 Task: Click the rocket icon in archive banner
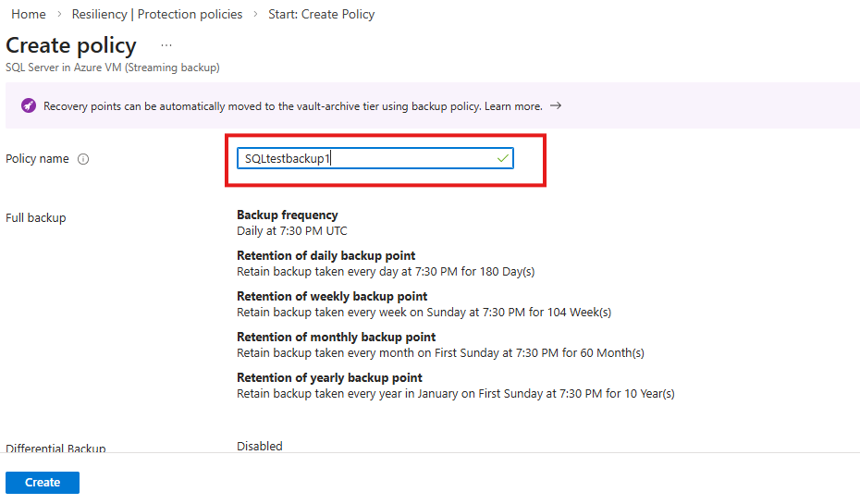coord(29,106)
